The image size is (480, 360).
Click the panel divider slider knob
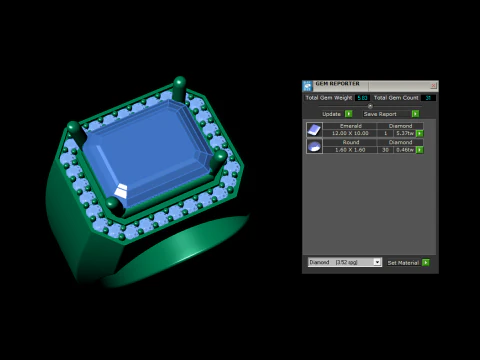pyautogui.click(x=370, y=106)
